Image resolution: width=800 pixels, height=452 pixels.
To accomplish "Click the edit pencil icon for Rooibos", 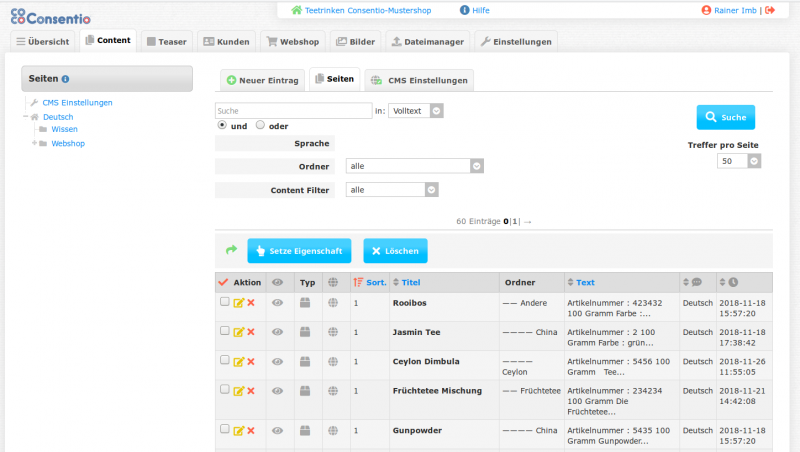I will click(x=238, y=303).
